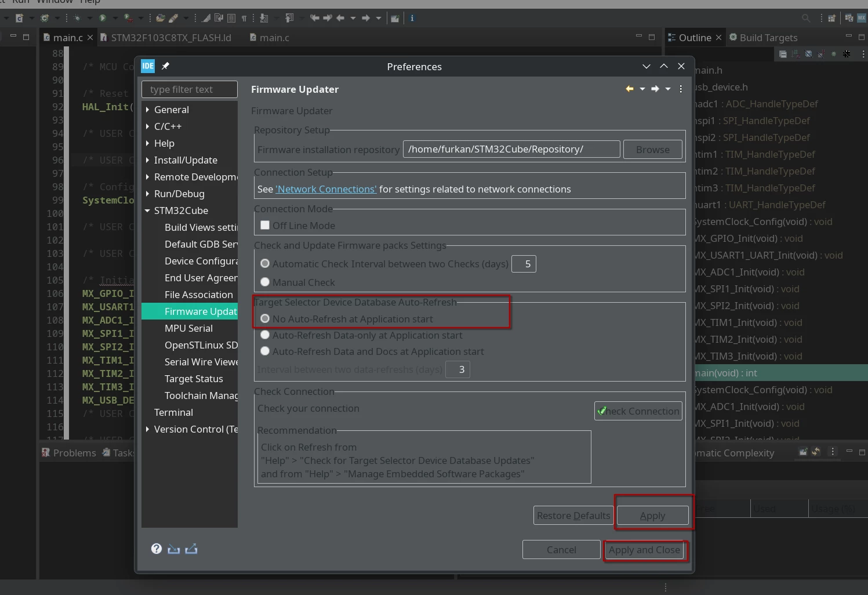Viewport: 868px width, 595px height.
Task: Click the Back navigation arrow in main toolbar
Action: 340,18
